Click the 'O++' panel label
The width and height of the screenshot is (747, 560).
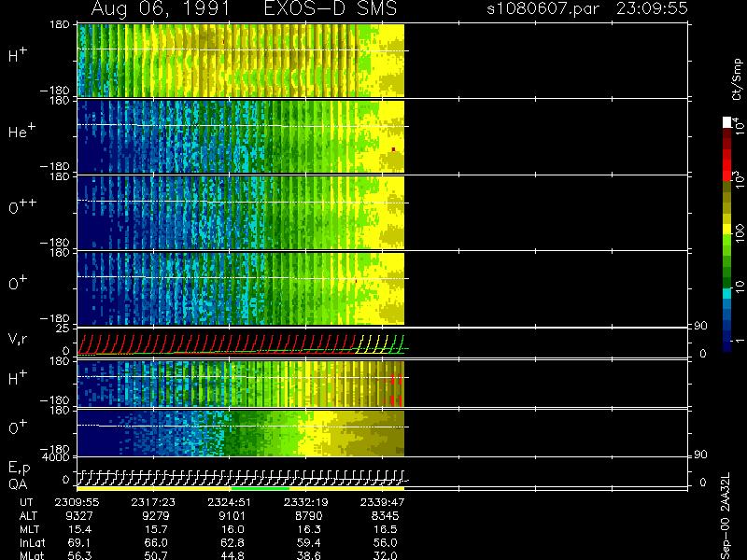coord(21,205)
